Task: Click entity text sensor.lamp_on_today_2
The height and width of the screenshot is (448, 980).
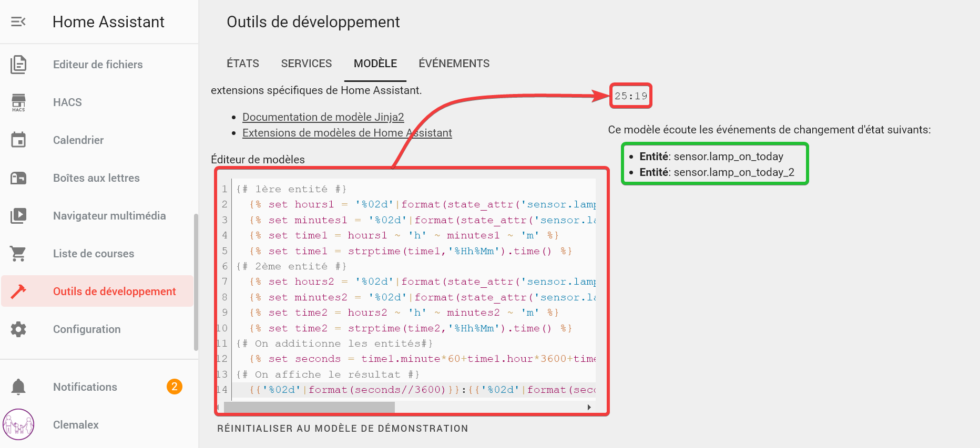Action: pos(734,172)
